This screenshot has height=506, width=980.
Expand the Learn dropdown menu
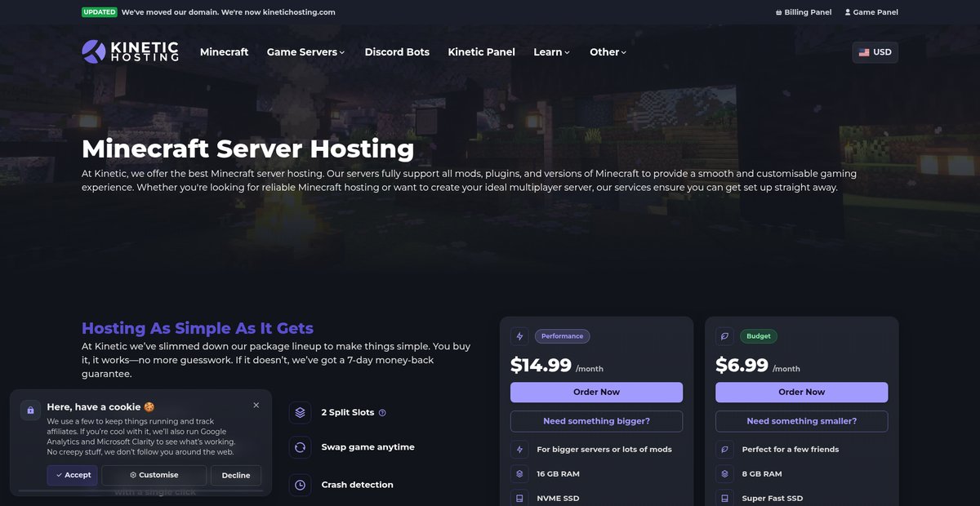pos(551,52)
